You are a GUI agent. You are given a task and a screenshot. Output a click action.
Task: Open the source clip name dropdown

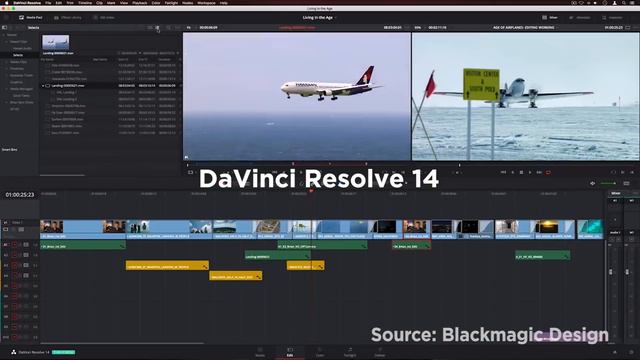[298, 27]
